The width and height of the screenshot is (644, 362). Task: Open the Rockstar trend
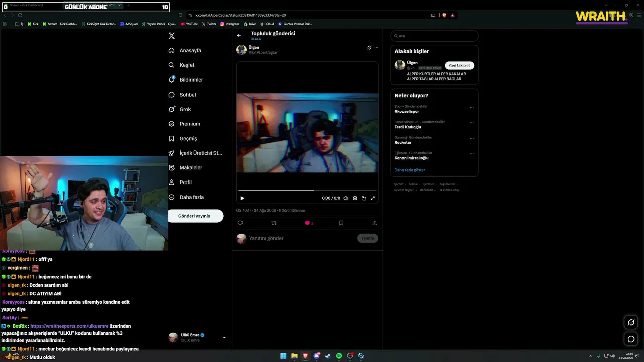coord(403,143)
